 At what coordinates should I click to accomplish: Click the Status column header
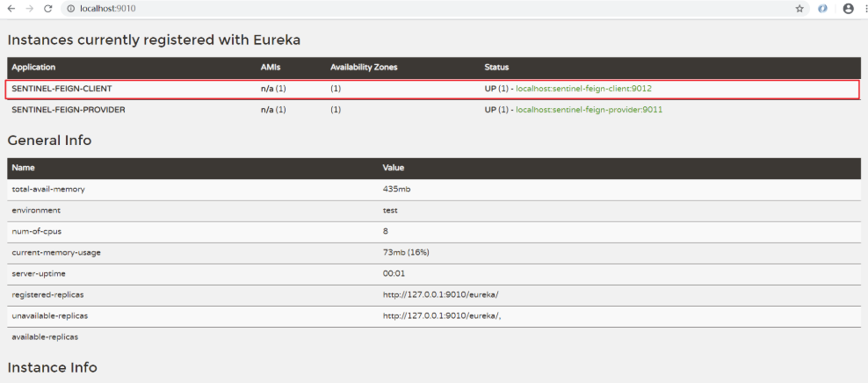(496, 68)
